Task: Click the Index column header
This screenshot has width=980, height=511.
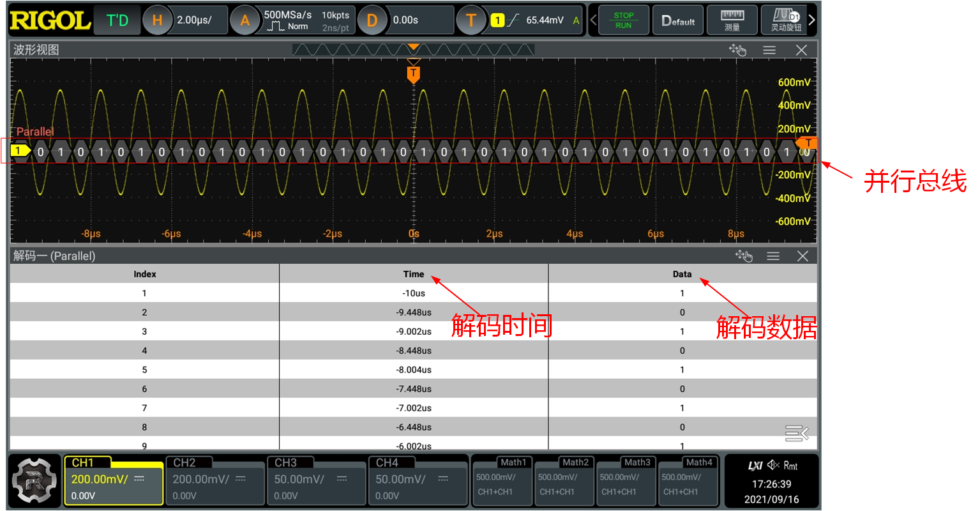Action: tap(144, 274)
